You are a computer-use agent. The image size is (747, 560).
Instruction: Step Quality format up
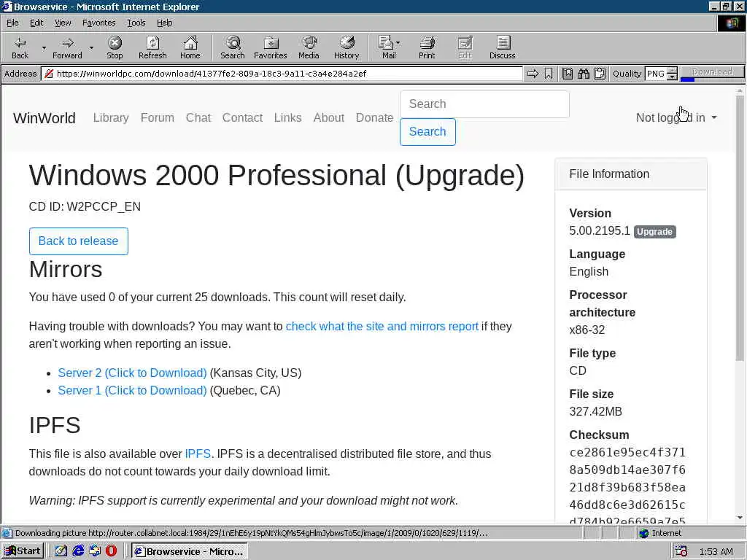click(672, 70)
